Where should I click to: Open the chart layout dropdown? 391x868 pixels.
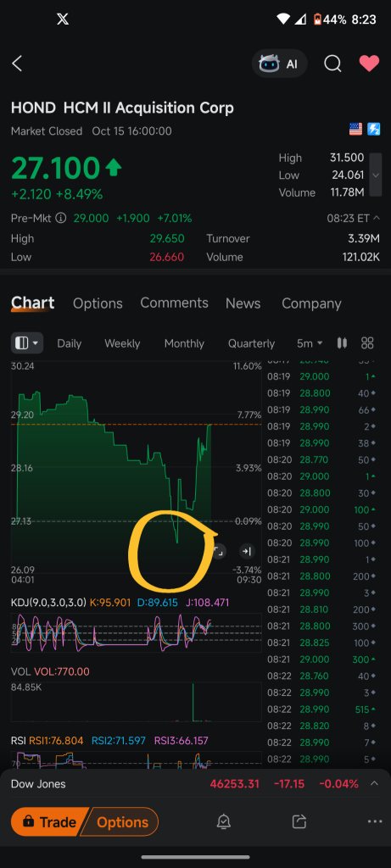(x=27, y=343)
